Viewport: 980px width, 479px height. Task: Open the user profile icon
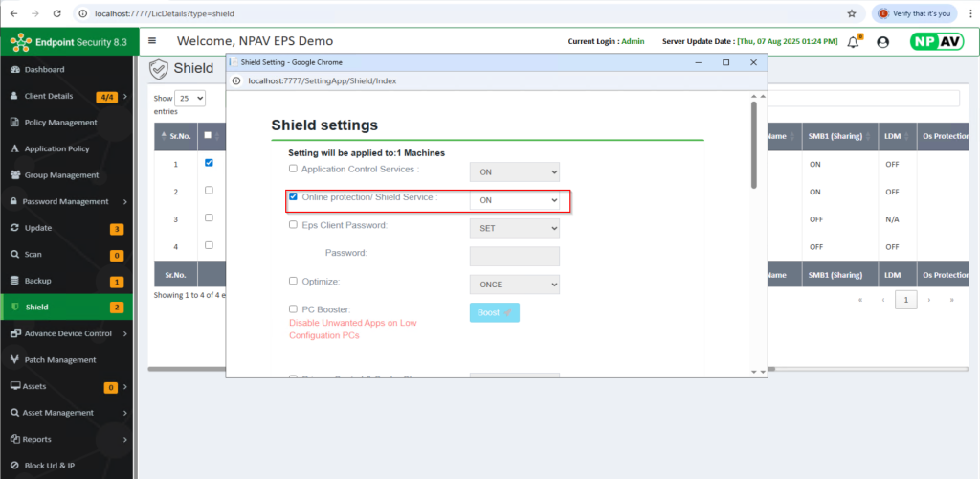pos(882,42)
